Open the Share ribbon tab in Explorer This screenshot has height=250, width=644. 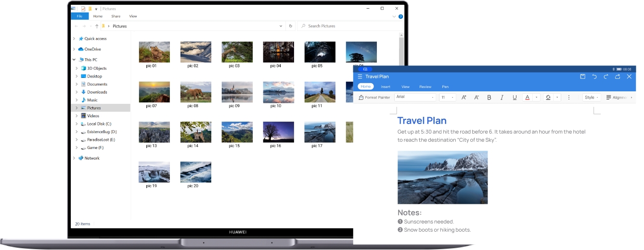pyautogui.click(x=116, y=16)
